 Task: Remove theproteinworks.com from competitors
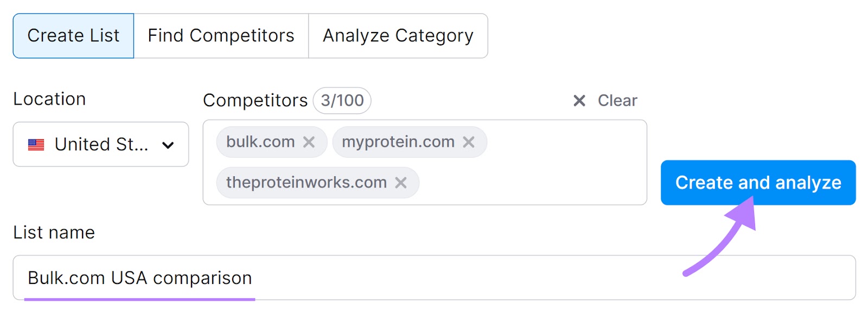401,183
